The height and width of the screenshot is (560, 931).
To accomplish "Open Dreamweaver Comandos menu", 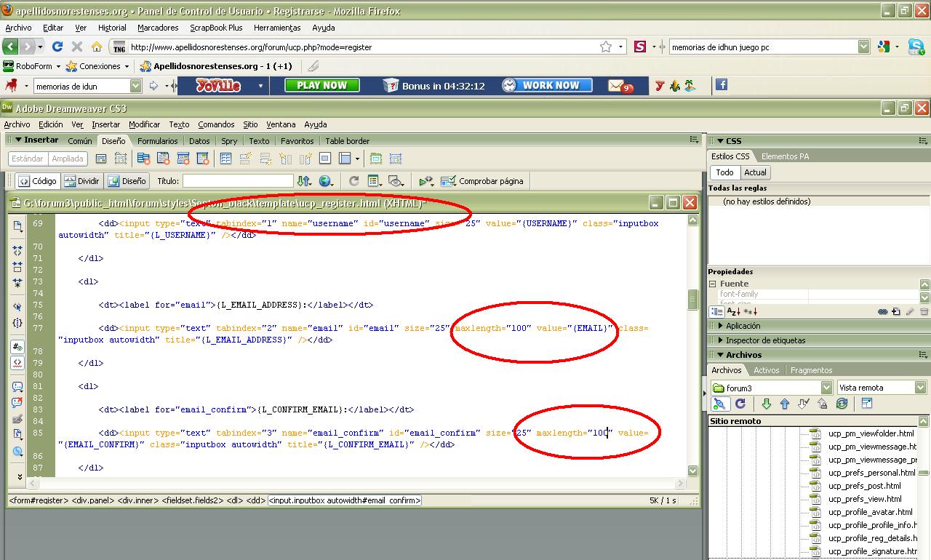I will [216, 124].
